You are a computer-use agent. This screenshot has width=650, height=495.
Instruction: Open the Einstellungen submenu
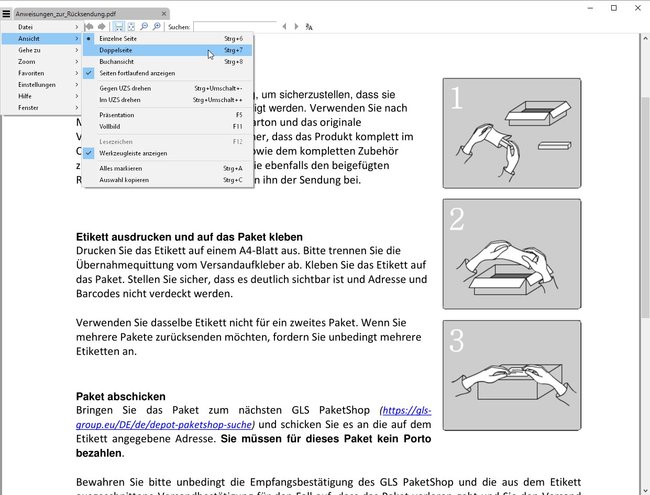click(41, 85)
